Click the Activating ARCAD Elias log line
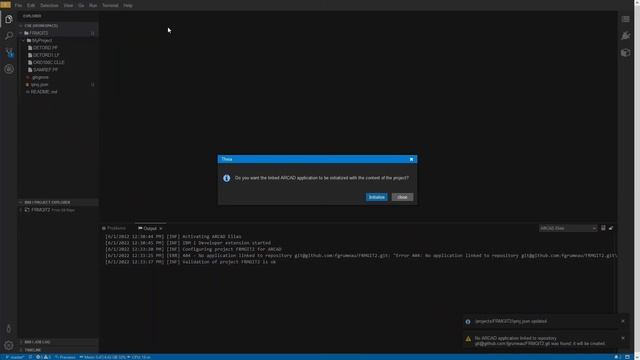Screen dimensions: 640x360 (x=173, y=237)
